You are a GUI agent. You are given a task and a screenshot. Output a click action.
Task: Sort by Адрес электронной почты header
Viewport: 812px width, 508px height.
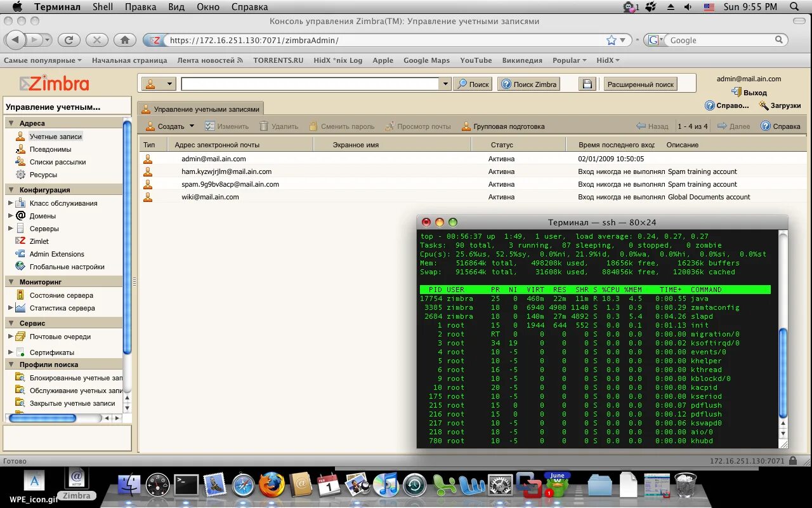pyautogui.click(x=240, y=145)
